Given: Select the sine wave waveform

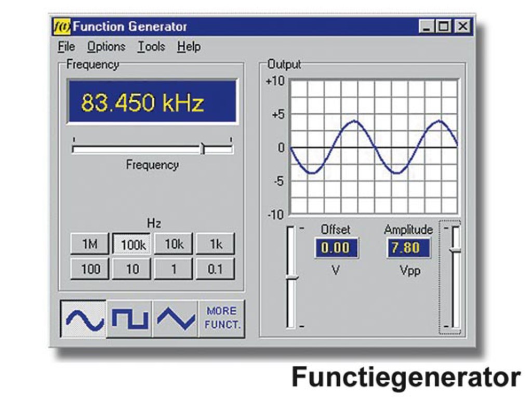Looking at the screenshot, I should click(84, 318).
